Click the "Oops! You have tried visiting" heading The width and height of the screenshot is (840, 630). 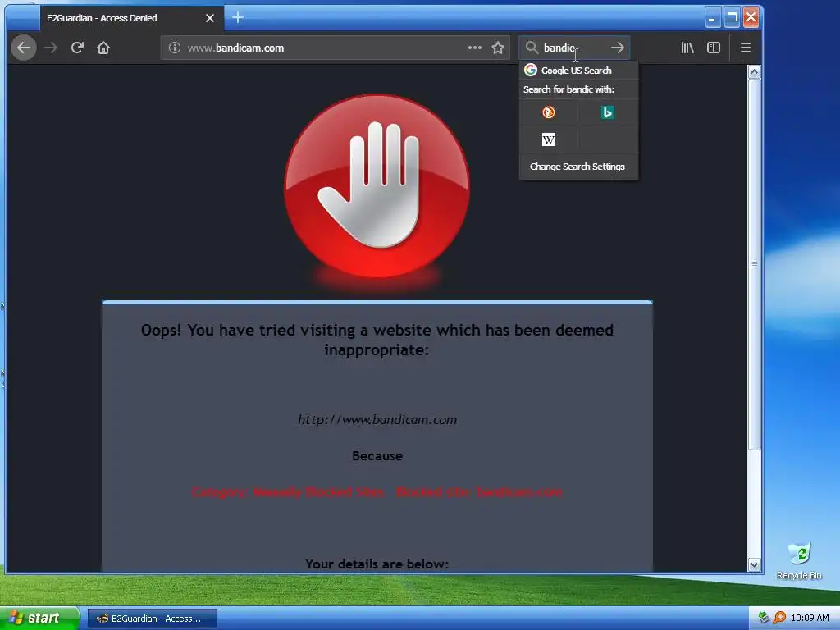pos(377,340)
